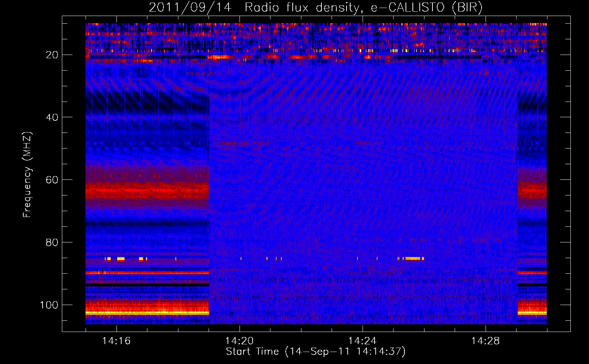Click the '14:24' time tick label
The height and width of the screenshot is (364, 589).
(362, 341)
